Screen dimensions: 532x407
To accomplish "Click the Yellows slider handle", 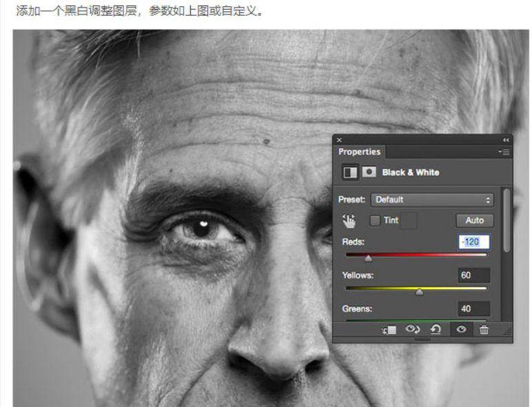I will [x=419, y=292].
